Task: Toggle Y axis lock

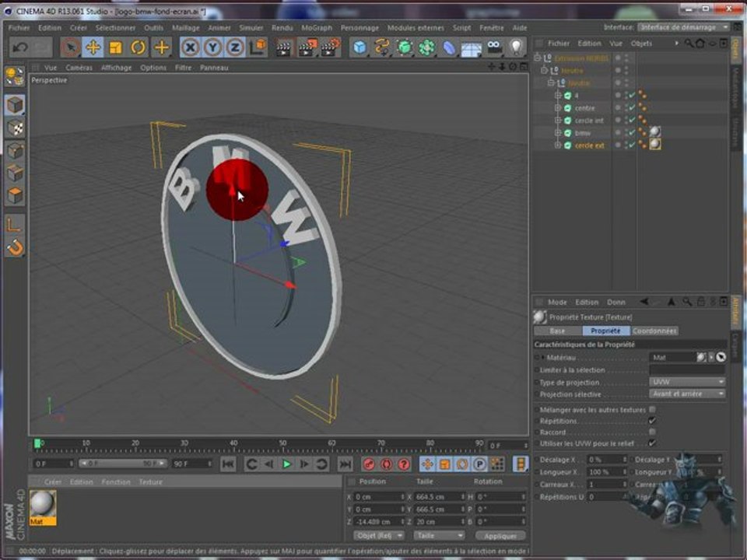Action: (x=213, y=47)
